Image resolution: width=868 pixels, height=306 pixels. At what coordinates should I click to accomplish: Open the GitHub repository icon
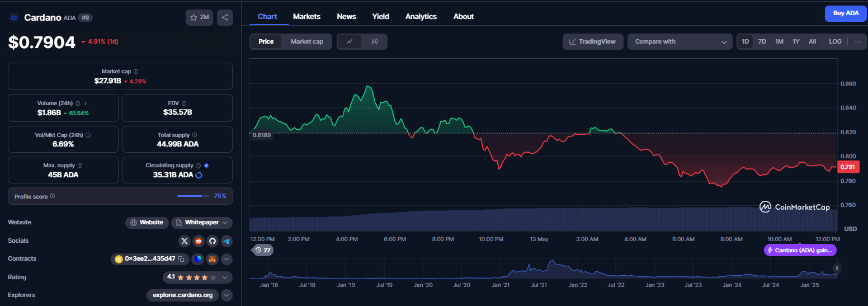[212, 241]
